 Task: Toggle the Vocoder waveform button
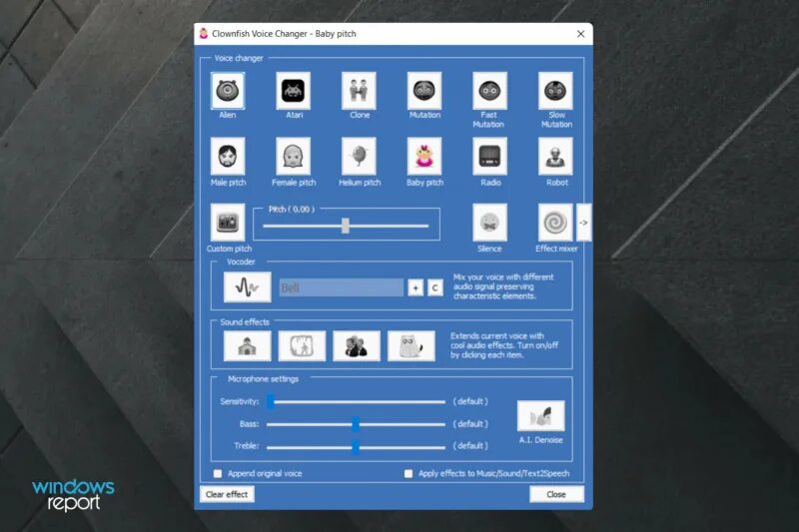(x=247, y=287)
